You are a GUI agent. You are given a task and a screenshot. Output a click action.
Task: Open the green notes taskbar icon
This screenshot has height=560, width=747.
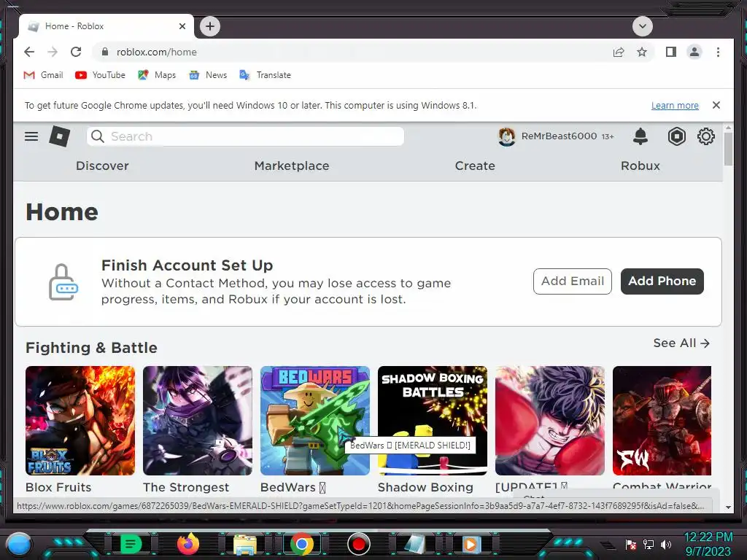[131, 544]
